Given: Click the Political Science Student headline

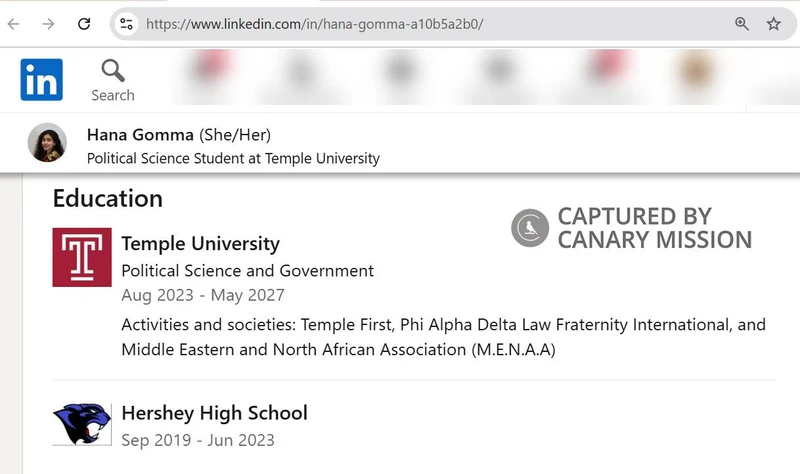Looking at the screenshot, I should coord(233,158).
